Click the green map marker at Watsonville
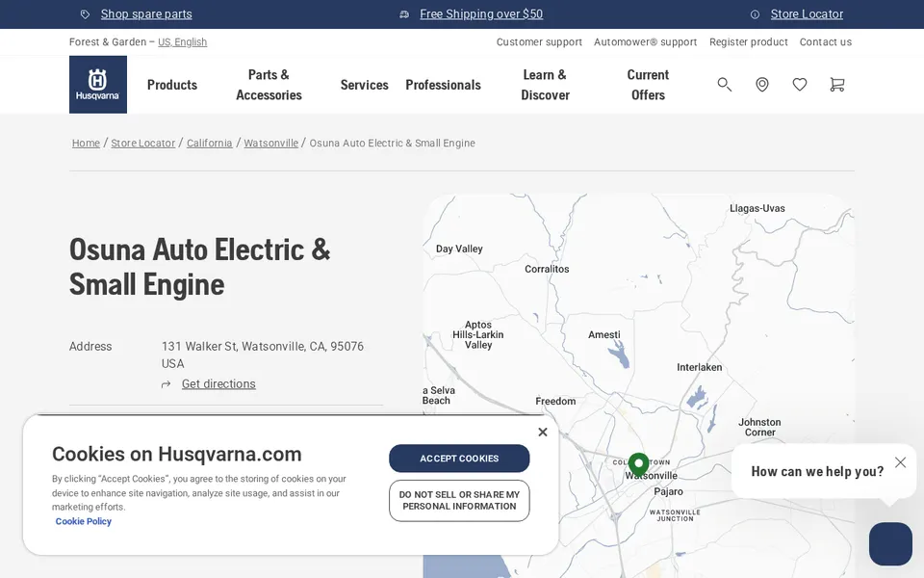 click(638, 464)
